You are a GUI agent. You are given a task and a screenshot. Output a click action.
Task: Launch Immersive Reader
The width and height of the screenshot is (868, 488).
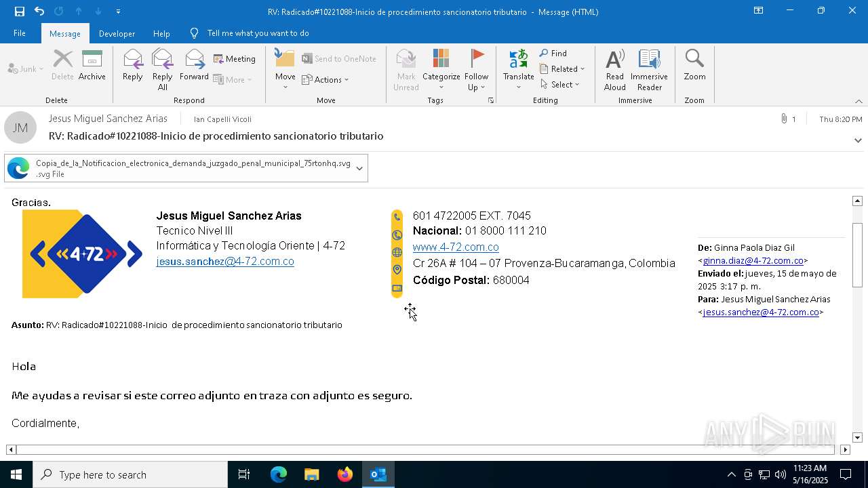650,70
